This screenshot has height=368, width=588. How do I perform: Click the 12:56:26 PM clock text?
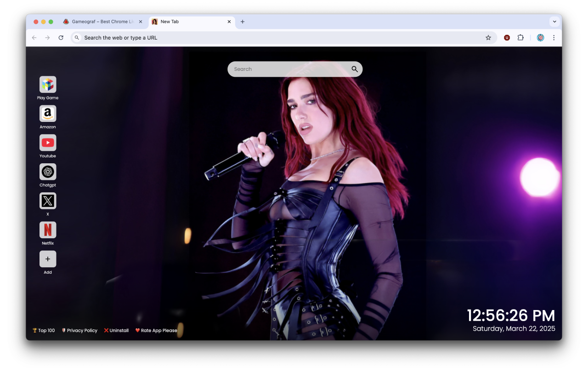tap(511, 316)
